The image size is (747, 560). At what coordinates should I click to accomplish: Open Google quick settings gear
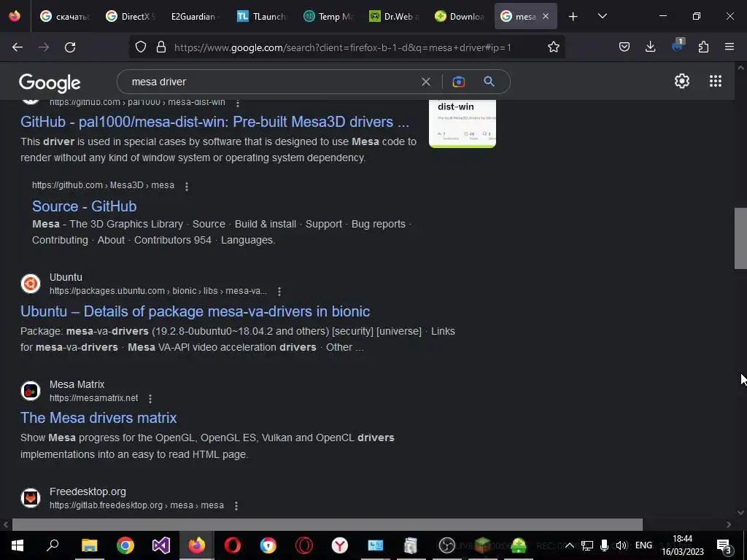coord(682,81)
